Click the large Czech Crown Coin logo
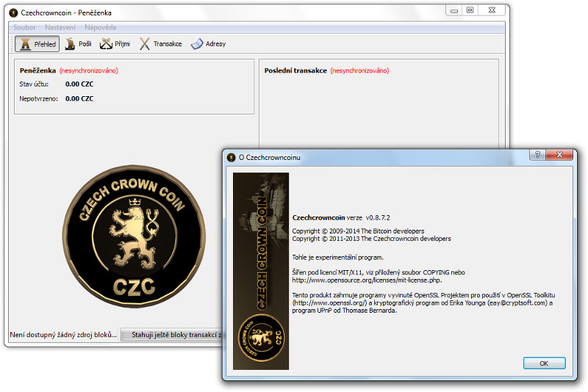 tap(134, 236)
